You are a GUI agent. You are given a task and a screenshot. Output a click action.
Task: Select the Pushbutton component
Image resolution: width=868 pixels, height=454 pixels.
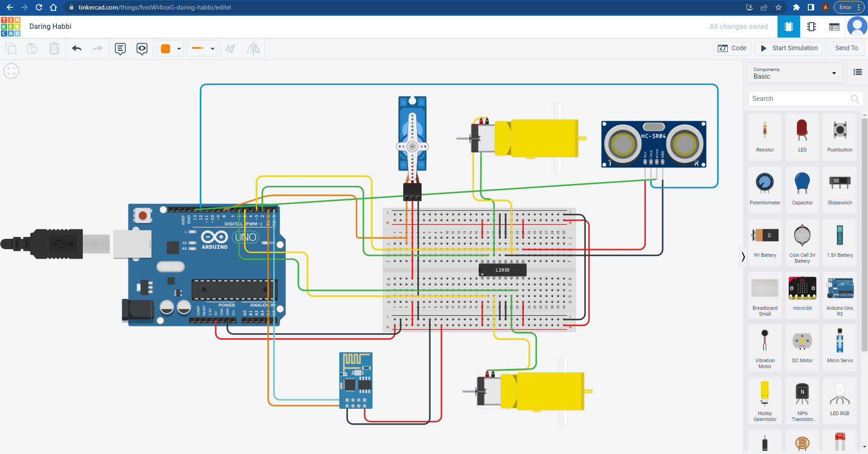click(840, 137)
